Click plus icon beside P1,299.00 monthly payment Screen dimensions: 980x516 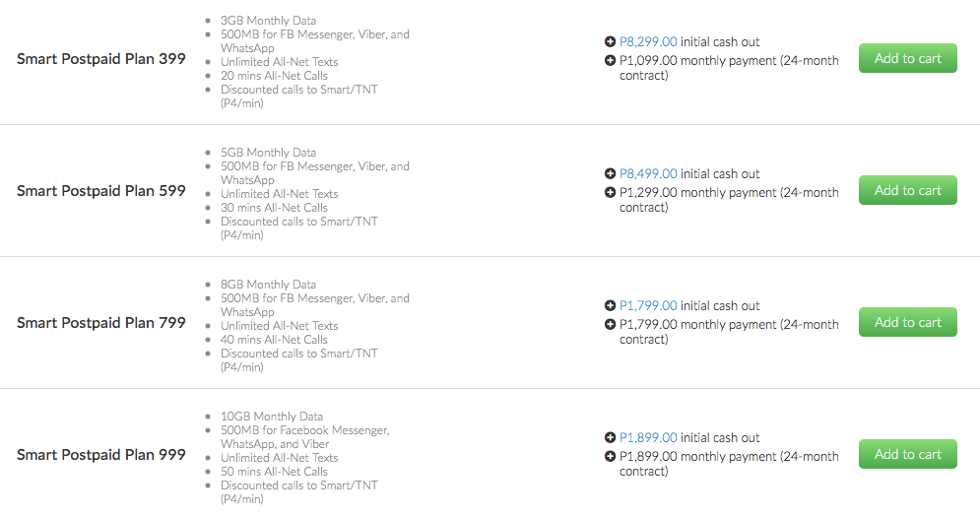coord(611,193)
